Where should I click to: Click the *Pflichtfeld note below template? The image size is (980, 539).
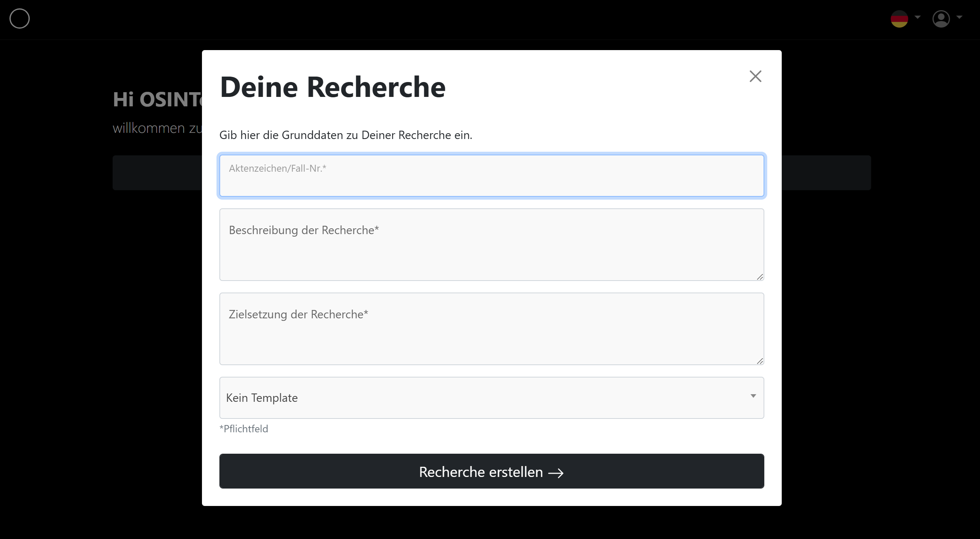tap(244, 429)
